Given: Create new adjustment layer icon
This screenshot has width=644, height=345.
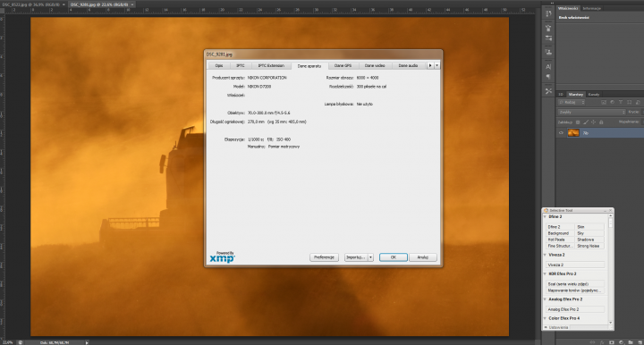Looking at the screenshot, I should click(621, 342).
